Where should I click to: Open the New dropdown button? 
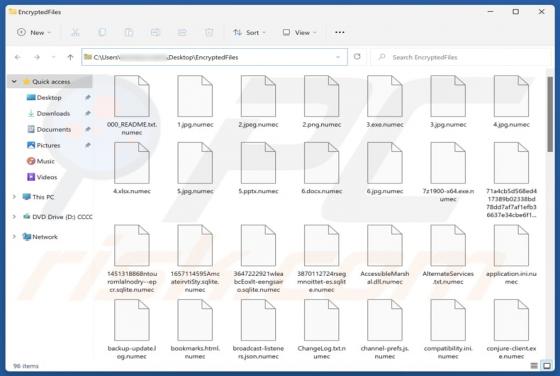(x=34, y=32)
